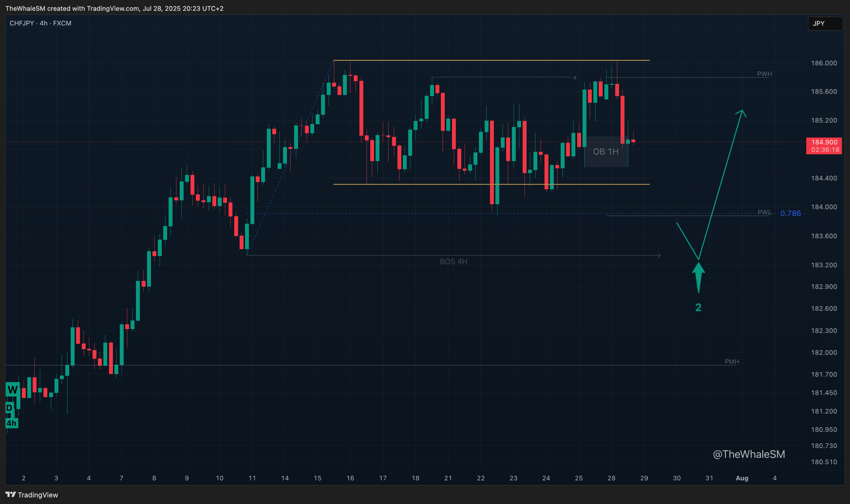Click the PWL level label
Screen dimensions: 850x504
click(764, 212)
